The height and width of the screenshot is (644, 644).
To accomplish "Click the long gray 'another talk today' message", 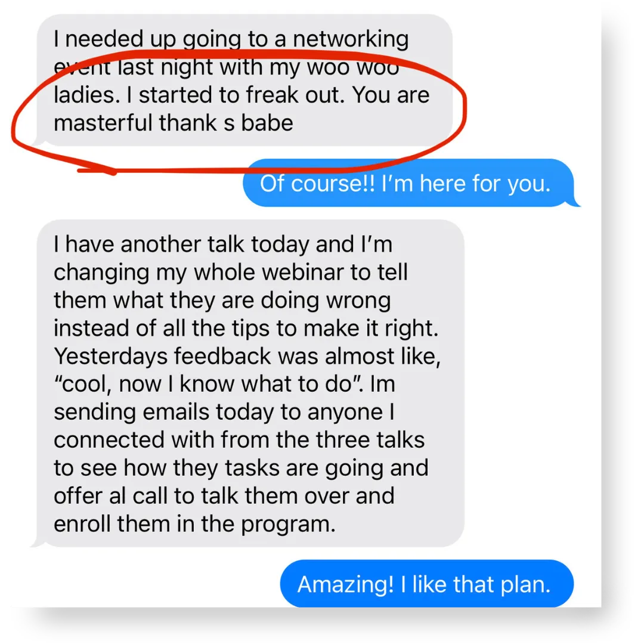I will click(x=250, y=383).
